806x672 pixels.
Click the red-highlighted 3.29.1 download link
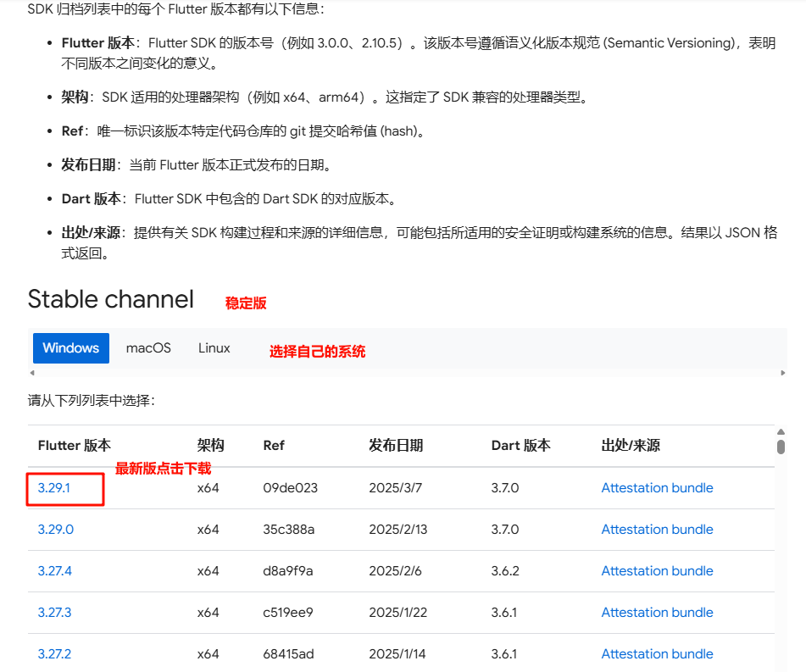pos(54,487)
